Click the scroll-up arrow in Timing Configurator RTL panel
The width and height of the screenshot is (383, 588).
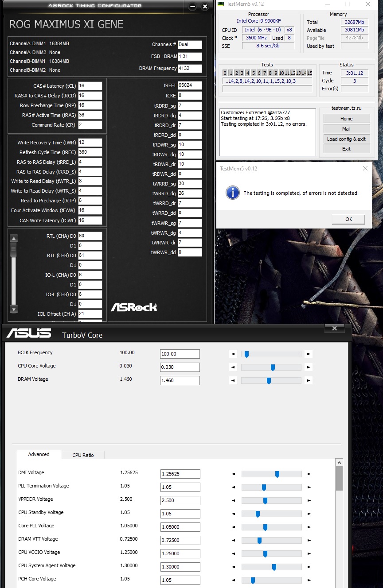[14, 238]
